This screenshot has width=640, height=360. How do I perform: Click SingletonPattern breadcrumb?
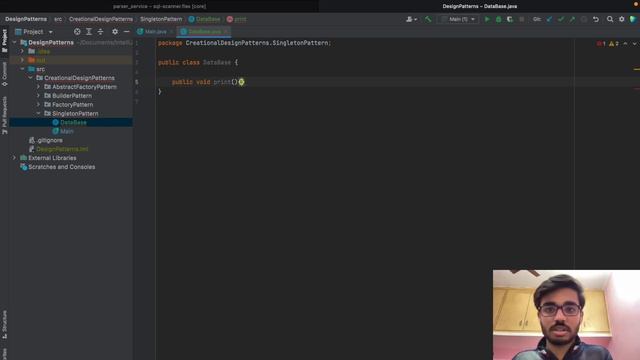click(x=161, y=19)
